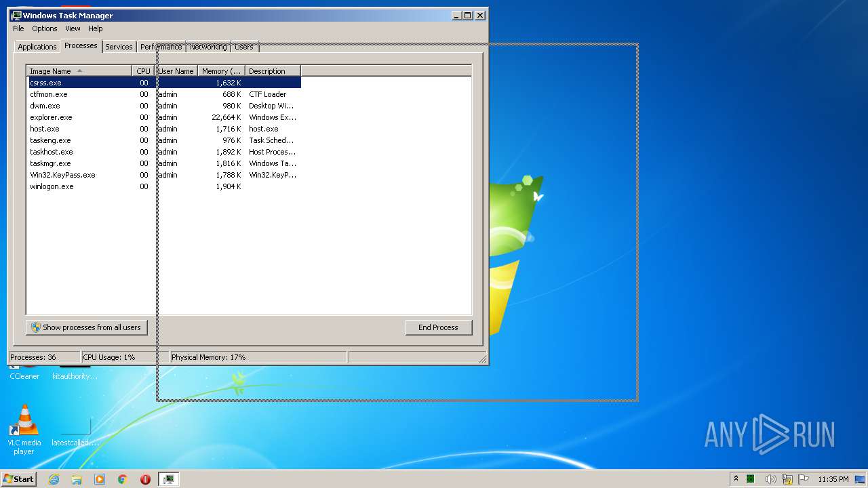Open the Start menu

pos(18,479)
